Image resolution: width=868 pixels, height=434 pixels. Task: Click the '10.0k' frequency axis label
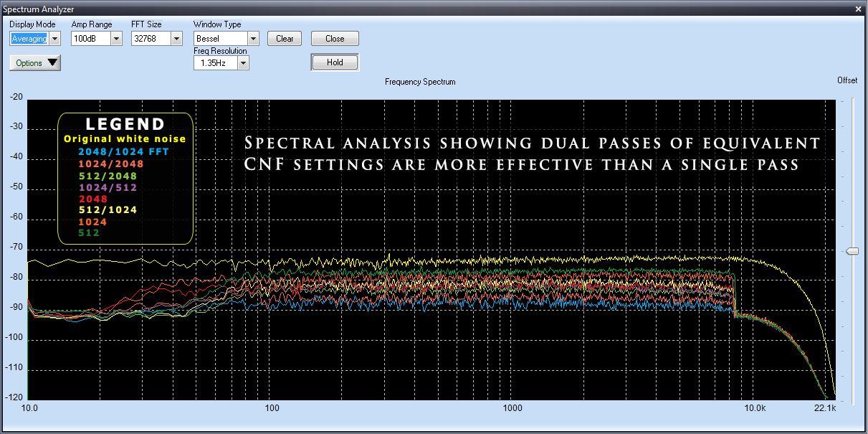point(755,408)
